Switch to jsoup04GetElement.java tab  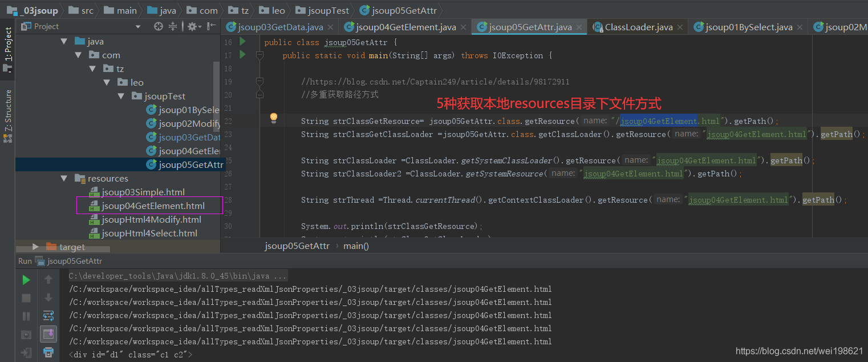coord(405,27)
